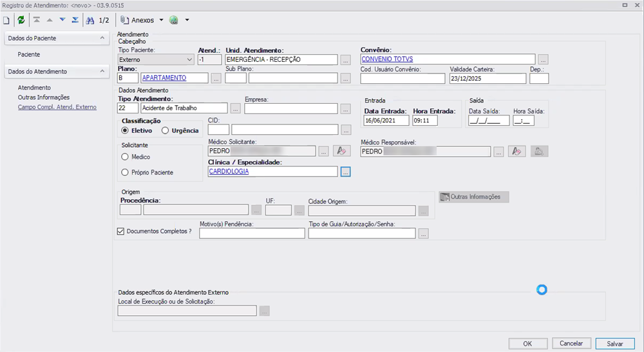Screen dimensions: 644x352
Task: Expand the Anexos dropdown arrow
Action: point(162,20)
